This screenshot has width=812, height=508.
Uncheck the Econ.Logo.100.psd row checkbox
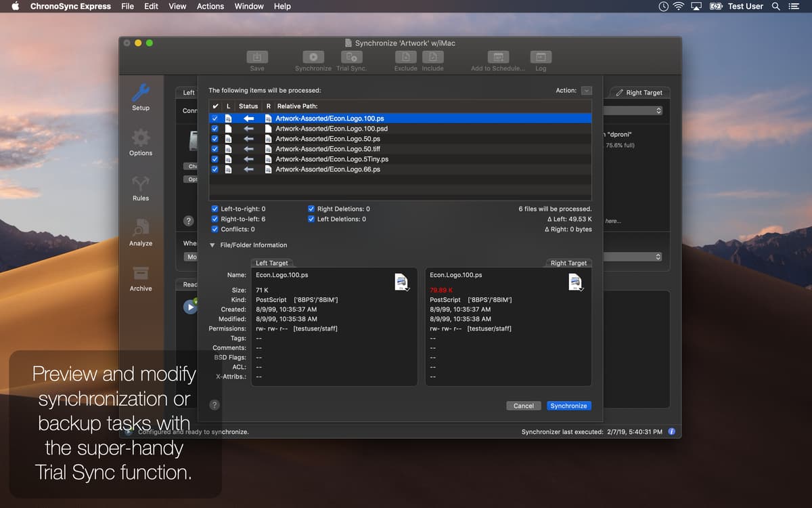[x=215, y=128]
